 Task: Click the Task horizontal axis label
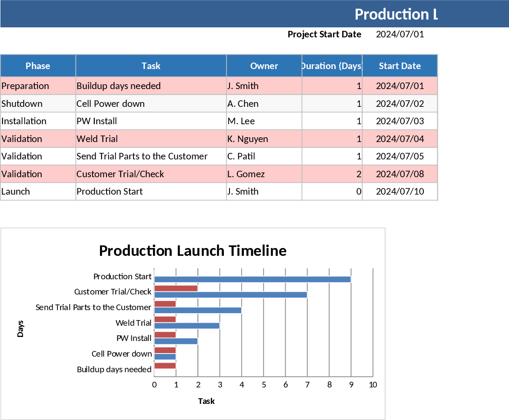(x=206, y=401)
